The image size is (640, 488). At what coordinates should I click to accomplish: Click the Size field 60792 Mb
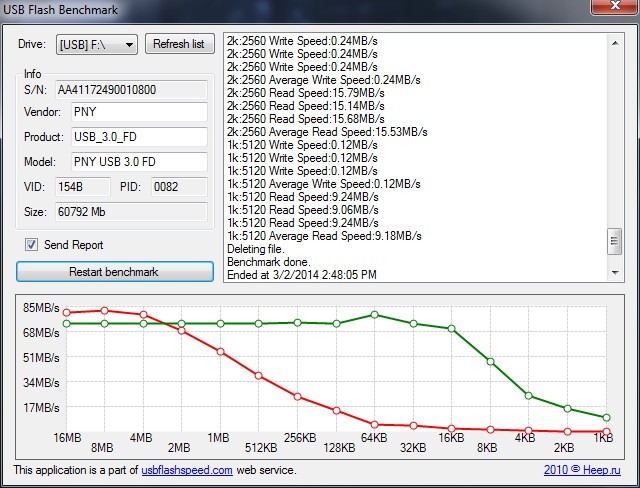pyautogui.click(x=131, y=212)
